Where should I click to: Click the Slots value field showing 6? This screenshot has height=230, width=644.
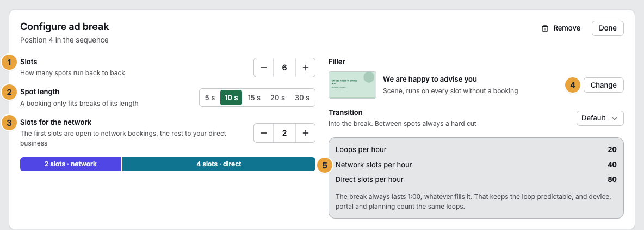(284, 68)
